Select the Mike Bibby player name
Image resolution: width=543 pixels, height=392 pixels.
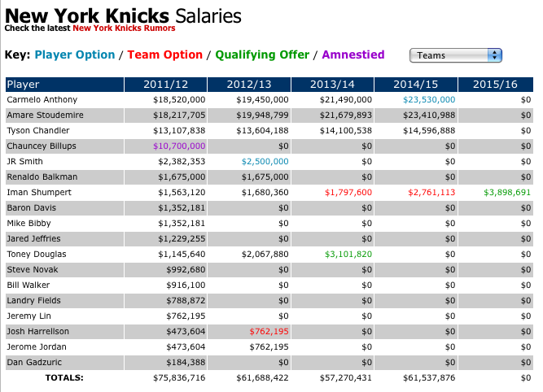(x=28, y=223)
